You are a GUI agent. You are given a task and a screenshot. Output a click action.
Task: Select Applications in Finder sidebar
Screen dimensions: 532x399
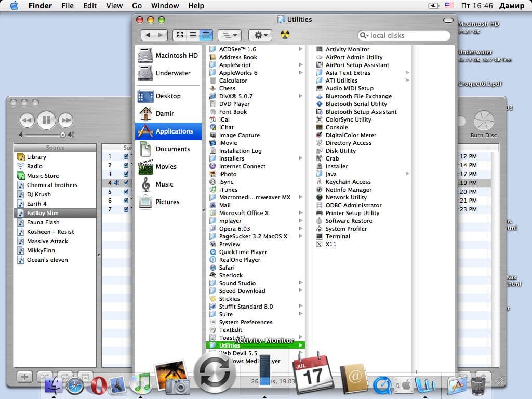pyautogui.click(x=168, y=131)
